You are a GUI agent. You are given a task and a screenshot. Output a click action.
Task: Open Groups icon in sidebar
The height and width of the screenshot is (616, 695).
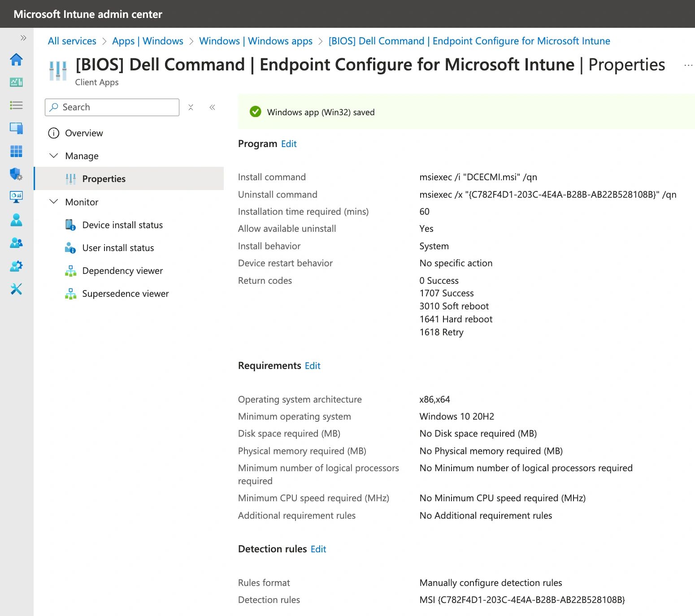17,243
